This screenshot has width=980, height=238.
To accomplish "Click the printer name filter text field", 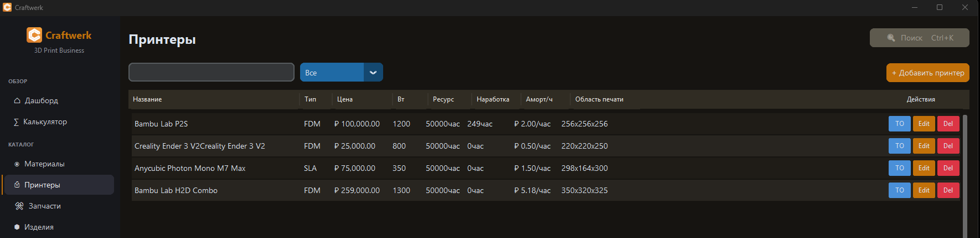I will (211, 72).
